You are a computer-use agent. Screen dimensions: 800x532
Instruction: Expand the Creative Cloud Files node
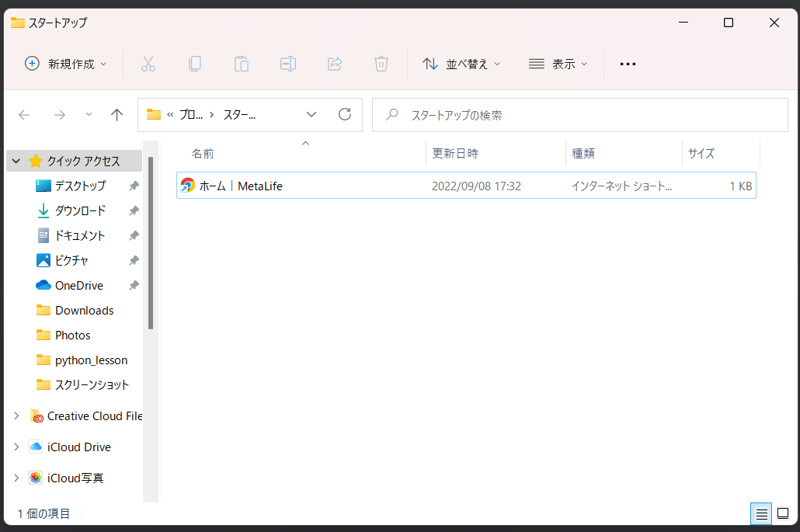16,416
